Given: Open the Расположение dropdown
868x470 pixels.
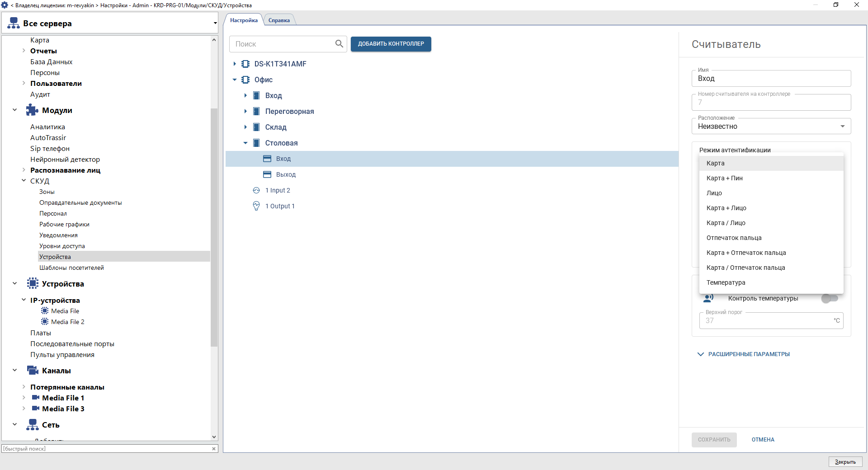Looking at the screenshot, I should pyautogui.click(x=771, y=126).
